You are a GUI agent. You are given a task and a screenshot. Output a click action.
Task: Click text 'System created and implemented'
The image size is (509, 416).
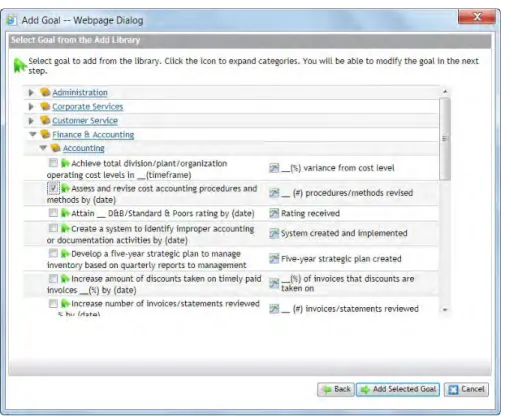pyautogui.click(x=344, y=233)
